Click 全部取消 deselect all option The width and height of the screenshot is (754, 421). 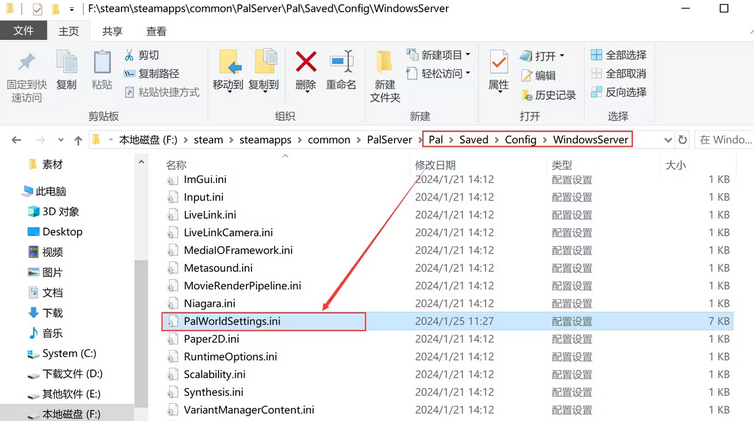[x=618, y=74]
